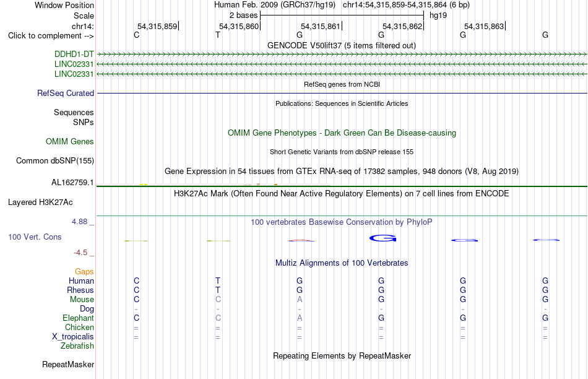Viewport: 588px width, 379px height.
Task: Click the 'Click to complement -->' label
Action: 51,36
